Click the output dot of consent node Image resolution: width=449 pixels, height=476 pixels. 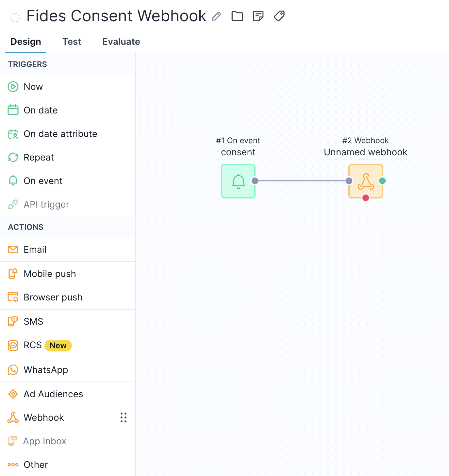255,181
